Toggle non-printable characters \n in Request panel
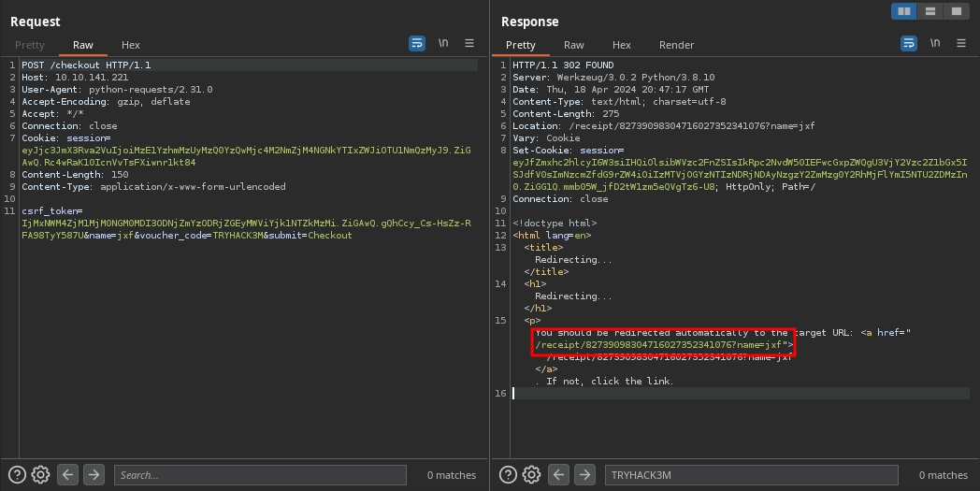This screenshot has width=980, height=491. point(443,44)
